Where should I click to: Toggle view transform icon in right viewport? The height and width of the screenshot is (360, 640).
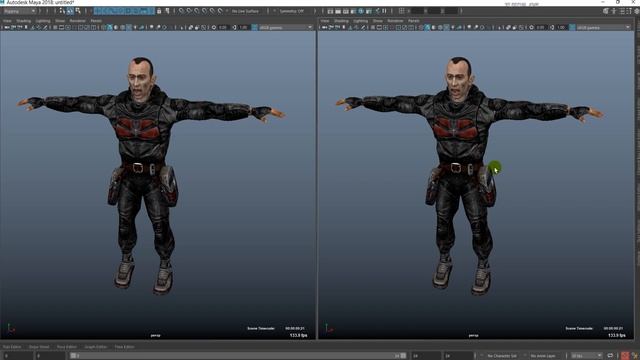[x=572, y=27]
